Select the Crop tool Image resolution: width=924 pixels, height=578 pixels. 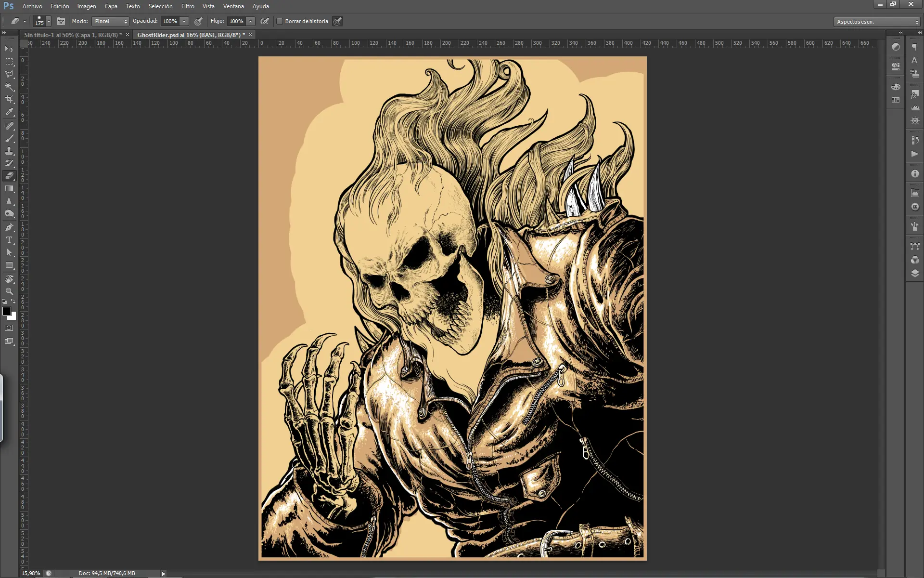click(9, 99)
